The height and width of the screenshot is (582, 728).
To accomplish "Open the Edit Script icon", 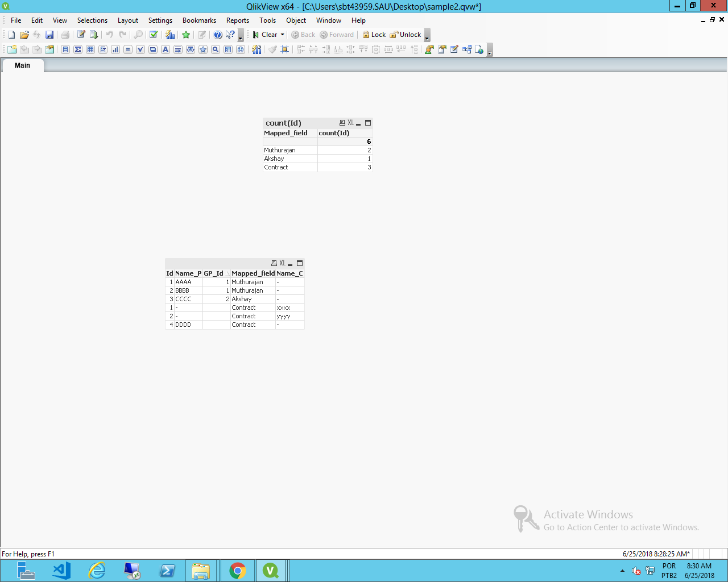I will [81, 35].
